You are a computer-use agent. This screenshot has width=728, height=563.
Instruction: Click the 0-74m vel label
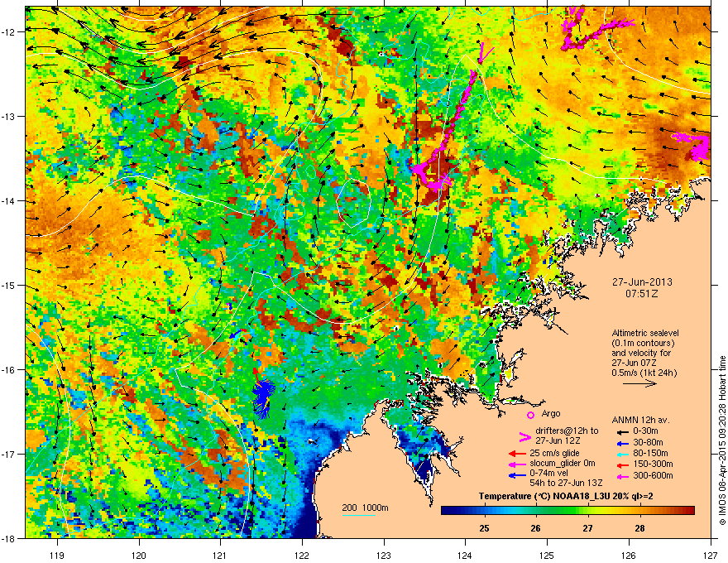[x=549, y=474]
